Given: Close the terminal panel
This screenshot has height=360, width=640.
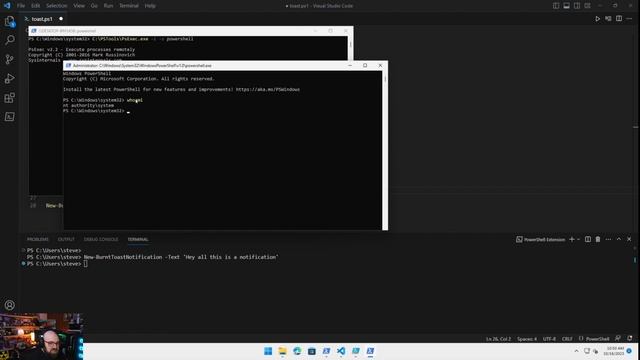Looking at the screenshot, I should tap(629, 239).
